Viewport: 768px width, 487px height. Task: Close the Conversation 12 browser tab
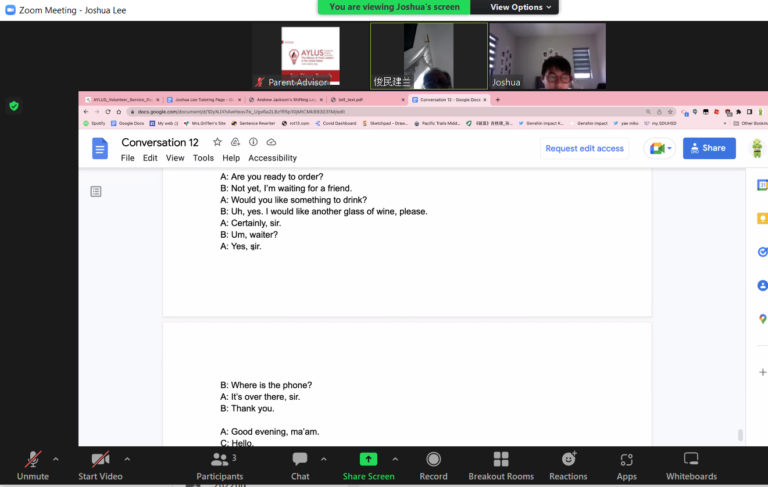pyautogui.click(x=485, y=99)
